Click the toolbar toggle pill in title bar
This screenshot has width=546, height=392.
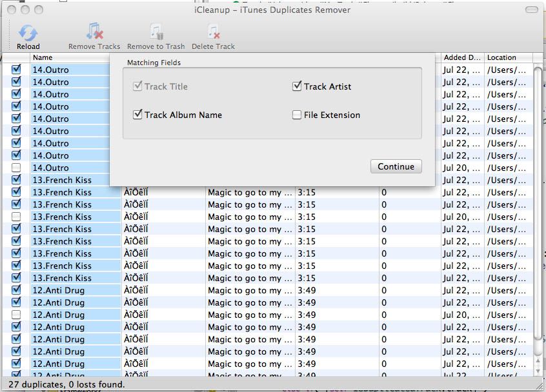(531, 10)
